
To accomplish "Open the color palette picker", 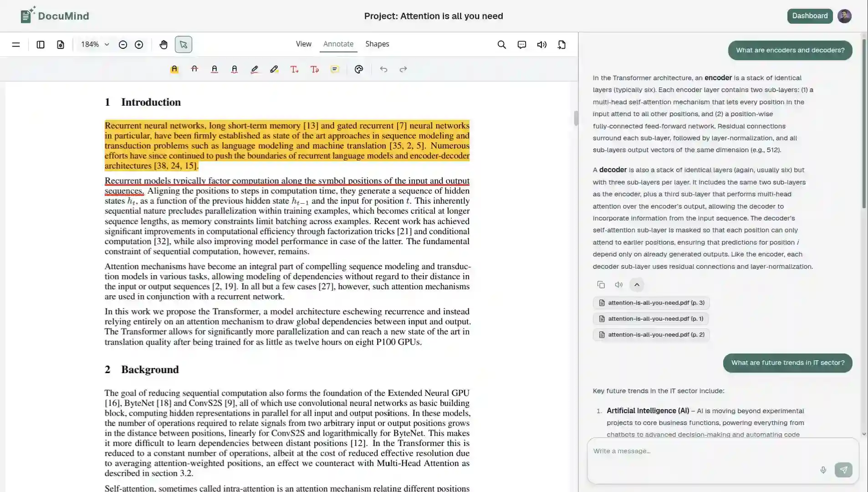I will [x=359, y=69].
